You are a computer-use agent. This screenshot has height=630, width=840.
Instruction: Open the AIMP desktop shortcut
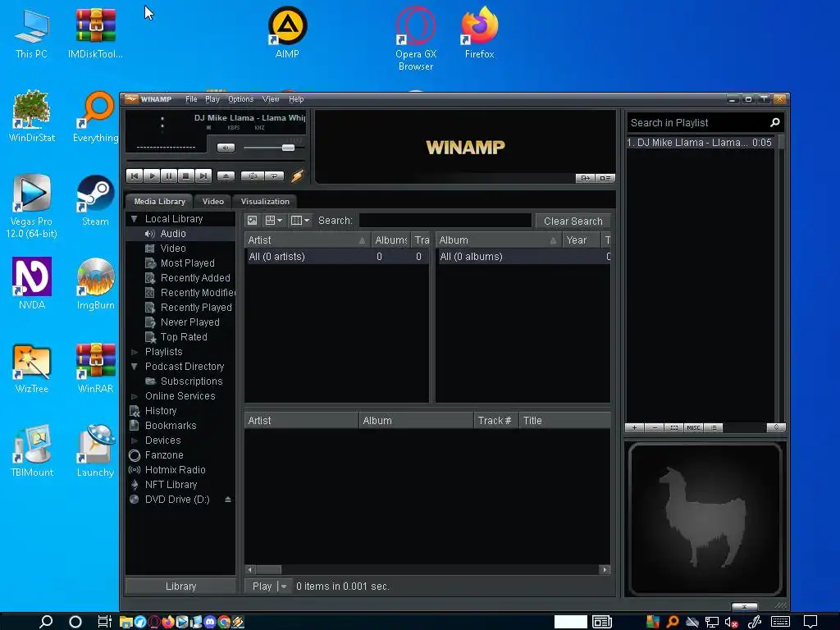[x=287, y=32]
